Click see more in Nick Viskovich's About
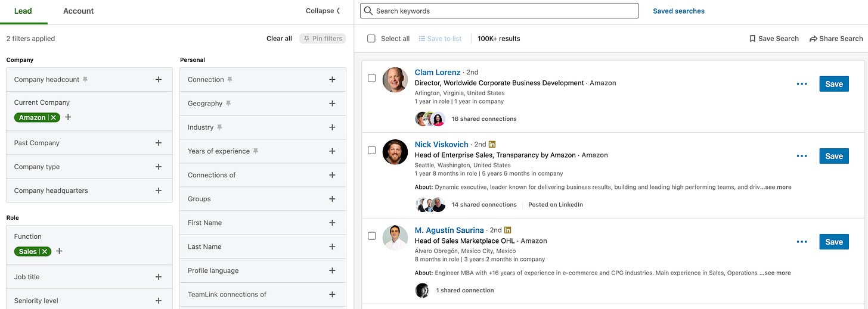This screenshot has height=309, width=868. pos(776,187)
